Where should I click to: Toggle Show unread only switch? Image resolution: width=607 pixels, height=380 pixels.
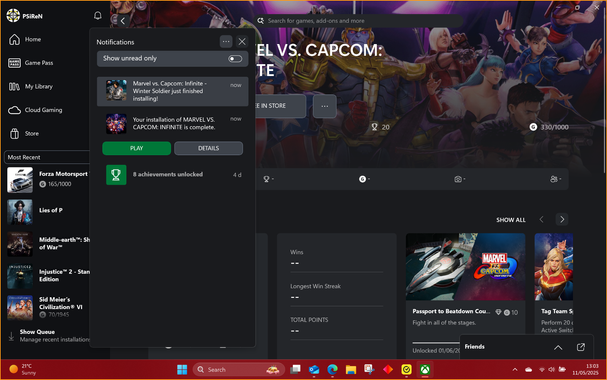click(235, 59)
